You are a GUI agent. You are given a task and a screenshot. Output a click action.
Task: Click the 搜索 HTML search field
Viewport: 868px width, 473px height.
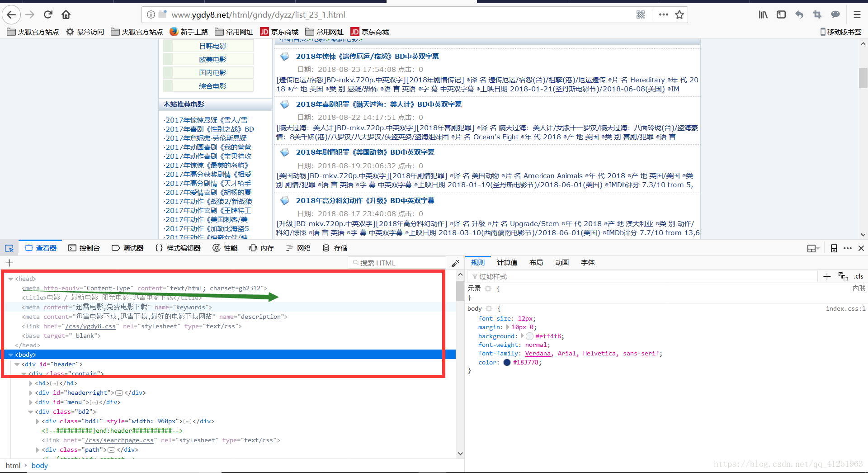(x=397, y=263)
